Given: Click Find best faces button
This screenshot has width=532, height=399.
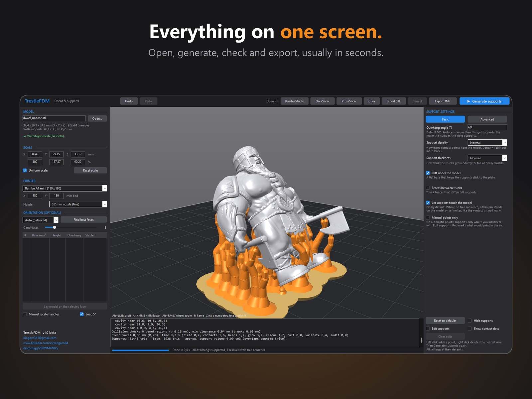Looking at the screenshot, I should [84, 220].
